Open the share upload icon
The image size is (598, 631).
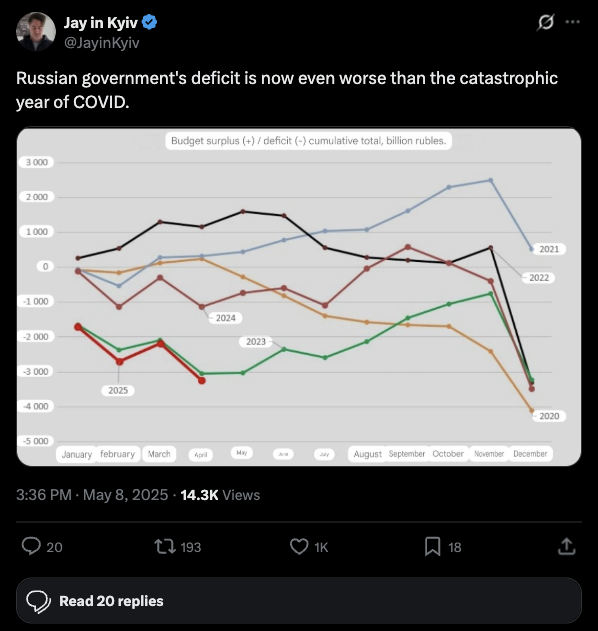tap(567, 546)
